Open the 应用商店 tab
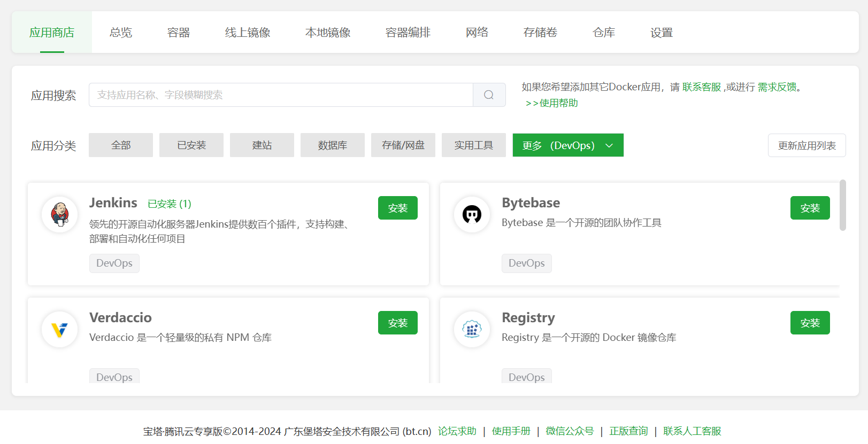 point(52,33)
